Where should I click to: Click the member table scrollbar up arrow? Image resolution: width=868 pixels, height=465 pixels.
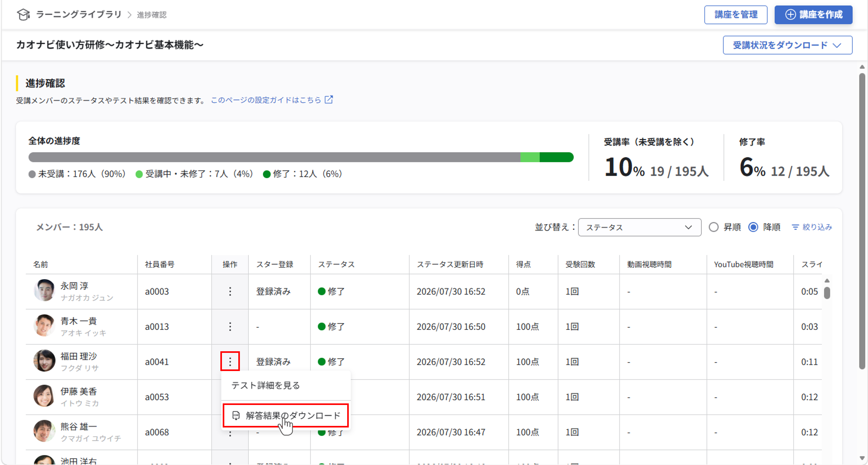[827, 281]
